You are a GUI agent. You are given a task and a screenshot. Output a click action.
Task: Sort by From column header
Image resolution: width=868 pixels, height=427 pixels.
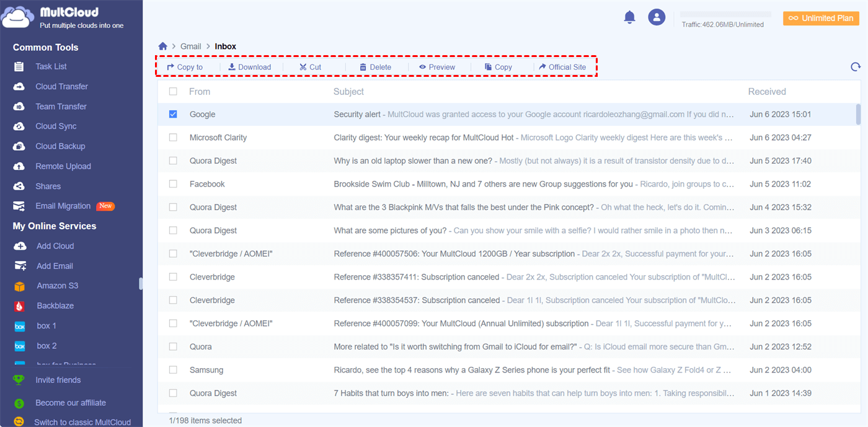[200, 91]
